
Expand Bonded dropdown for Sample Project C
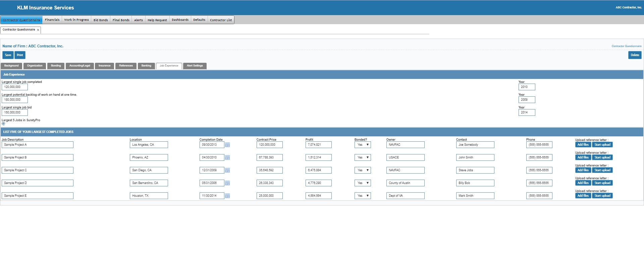click(x=363, y=170)
